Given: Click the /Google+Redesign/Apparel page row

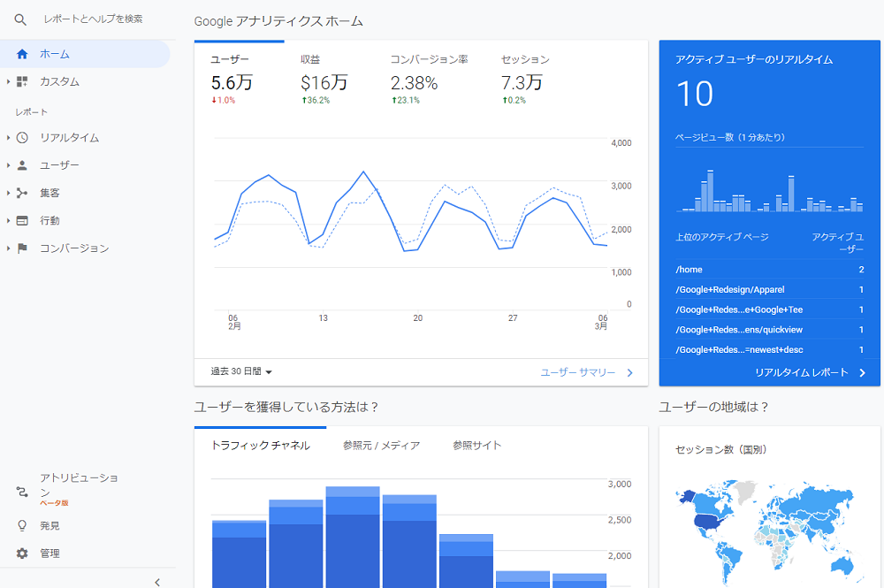Looking at the screenshot, I should point(770,290).
